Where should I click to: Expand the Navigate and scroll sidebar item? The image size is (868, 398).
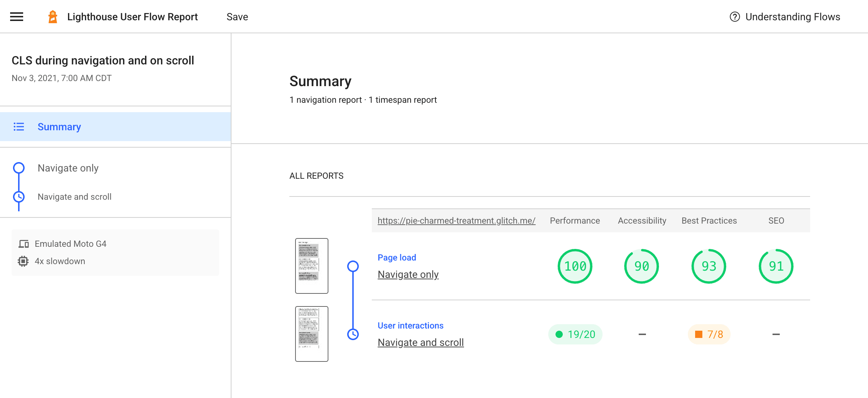click(x=74, y=196)
